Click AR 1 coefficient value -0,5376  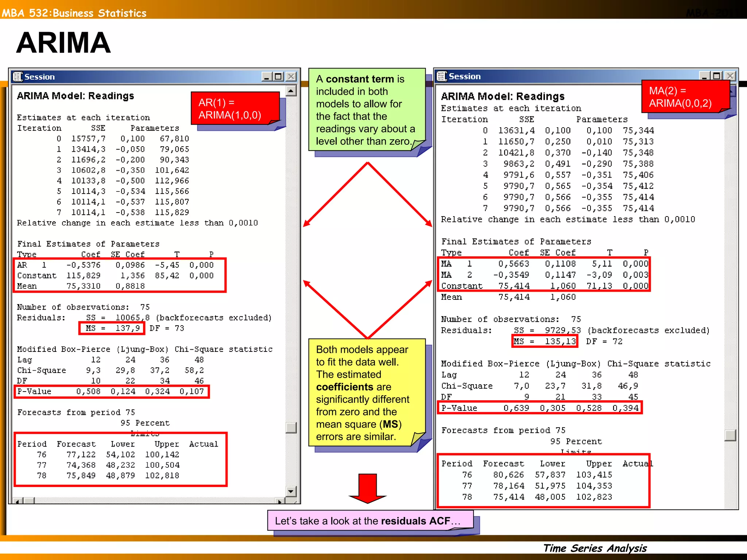click(83, 265)
